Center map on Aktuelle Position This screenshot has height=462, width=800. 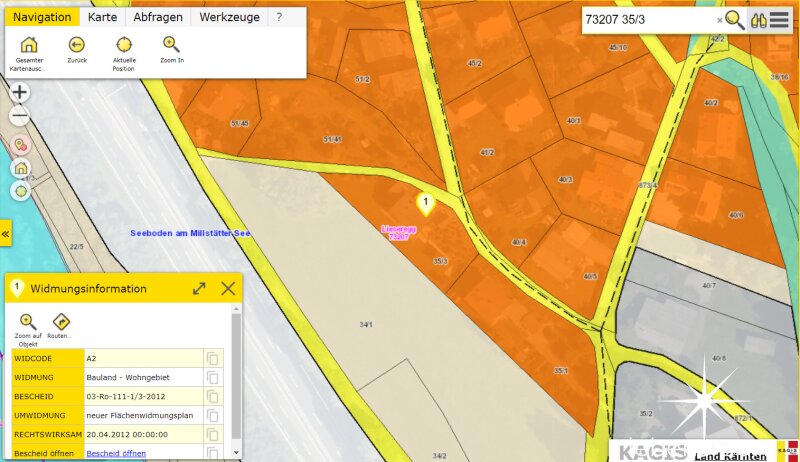click(124, 54)
